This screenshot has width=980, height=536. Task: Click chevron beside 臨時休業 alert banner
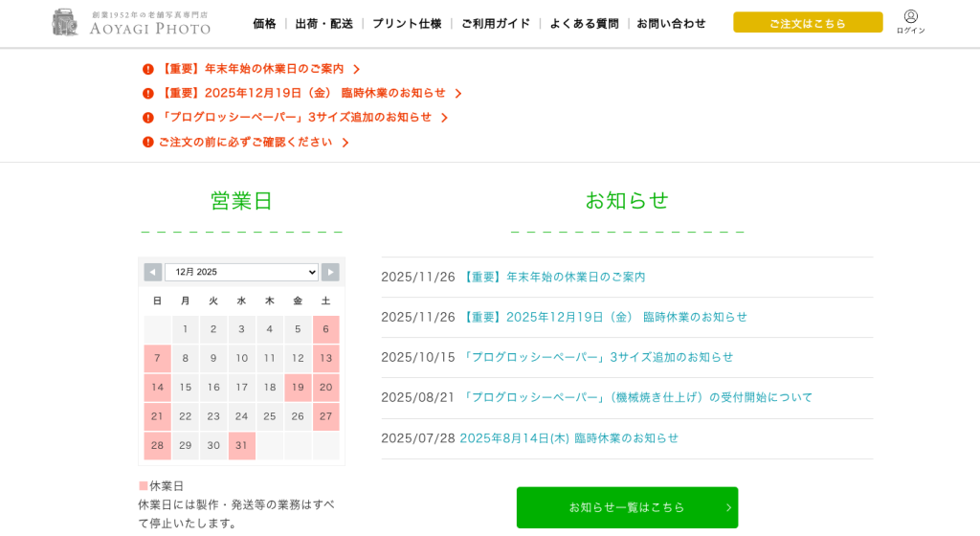[x=458, y=94]
